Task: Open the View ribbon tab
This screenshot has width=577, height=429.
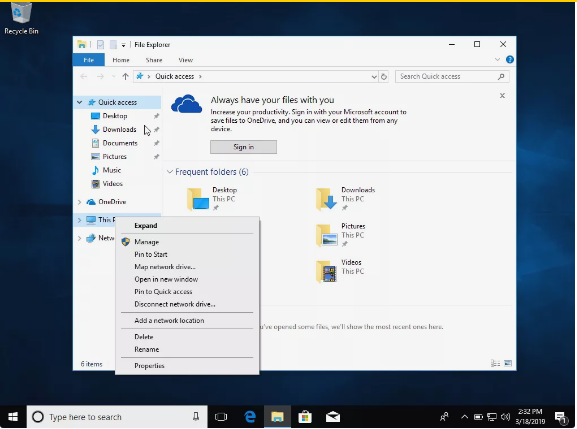Action: point(185,60)
